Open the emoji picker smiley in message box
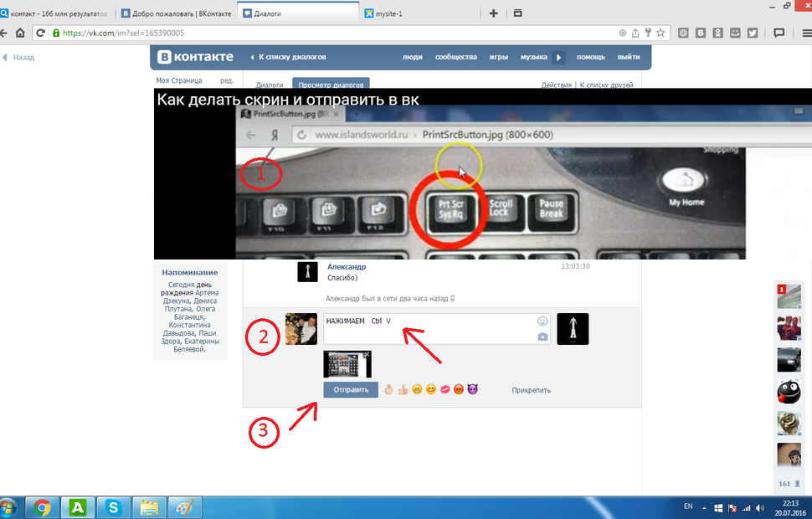 pos(542,321)
